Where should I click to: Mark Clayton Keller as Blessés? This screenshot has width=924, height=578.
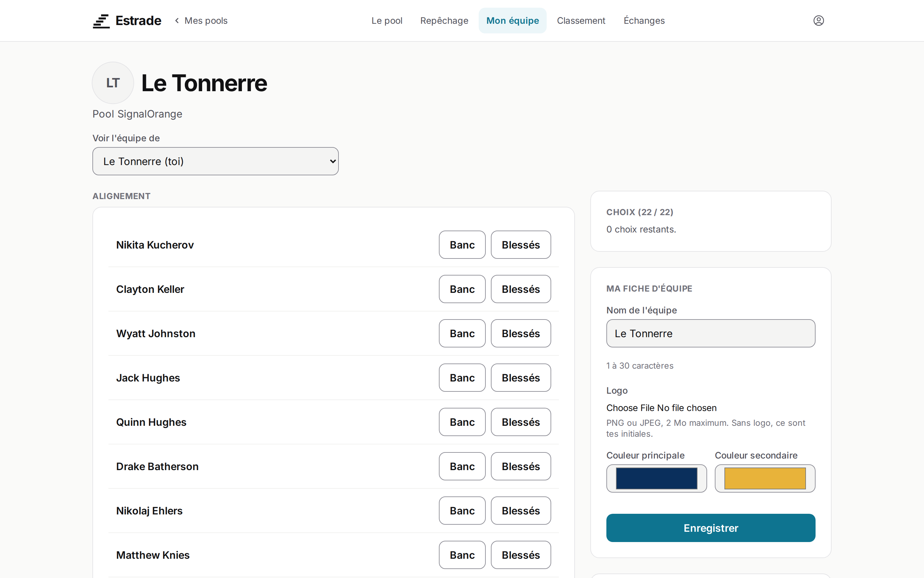click(520, 289)
